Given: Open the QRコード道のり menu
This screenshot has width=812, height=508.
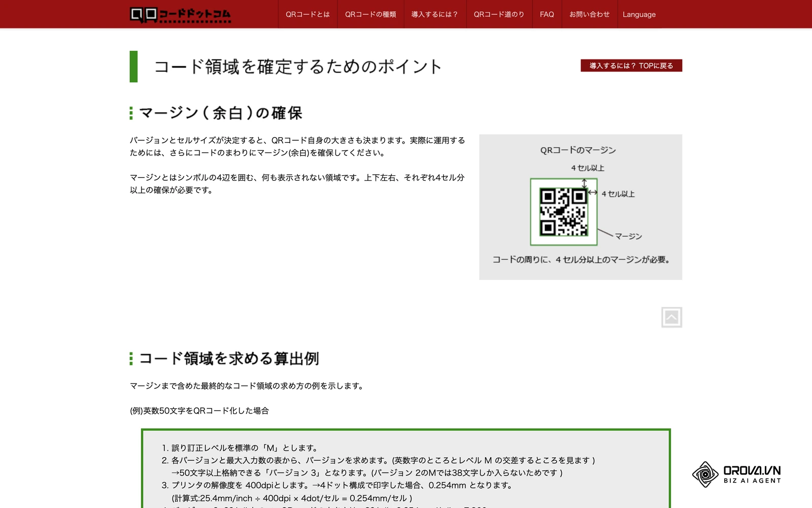Looking at the screenshot, I should (x=499, y=14).
